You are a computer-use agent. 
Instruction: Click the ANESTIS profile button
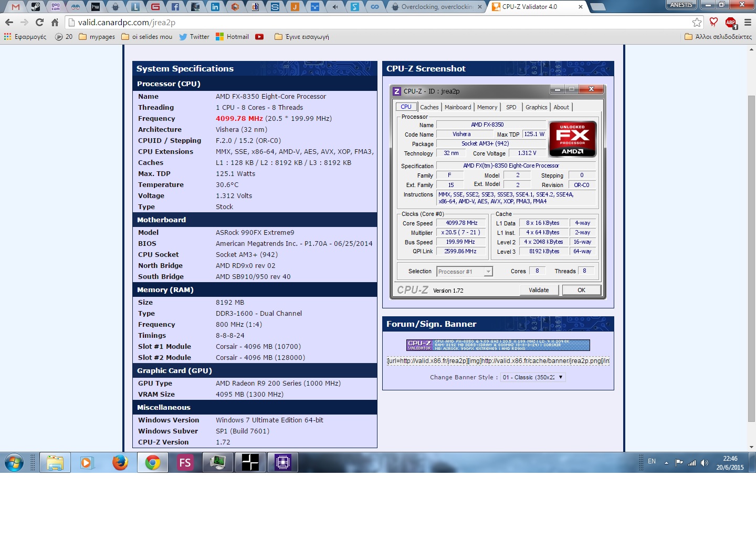681,5
